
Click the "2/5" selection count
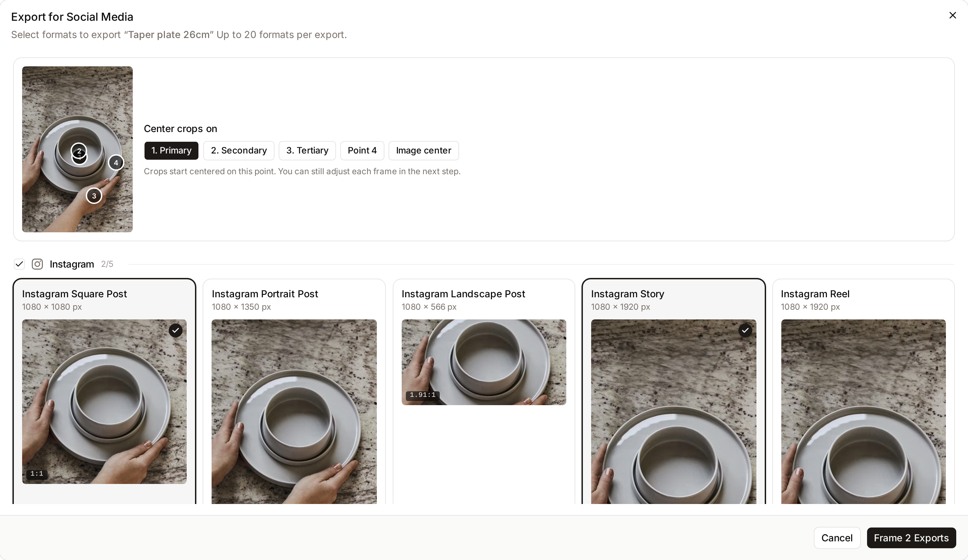click(x=107, y=264)
